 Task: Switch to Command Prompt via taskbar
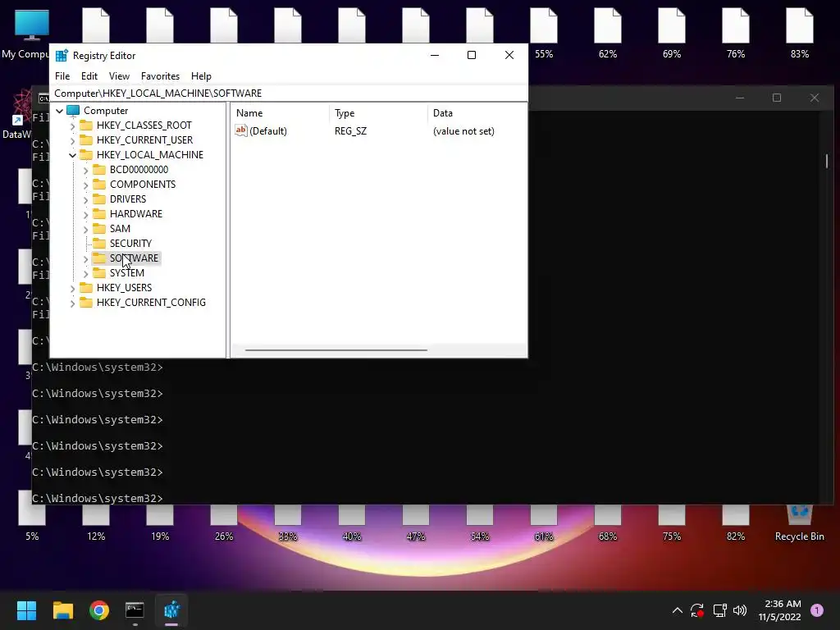[135, 610]
